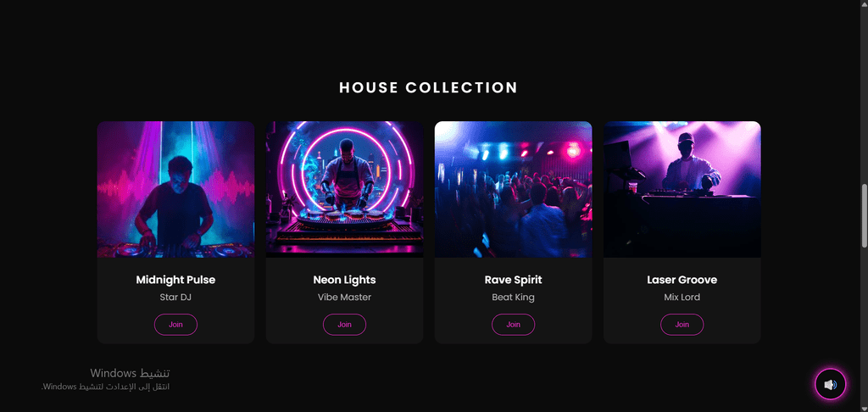The height and width of the screenshot is (412, 868).
Task: Open the Rave Spirit crowd image
Action: pyautogui.click(x=513, y=189)
